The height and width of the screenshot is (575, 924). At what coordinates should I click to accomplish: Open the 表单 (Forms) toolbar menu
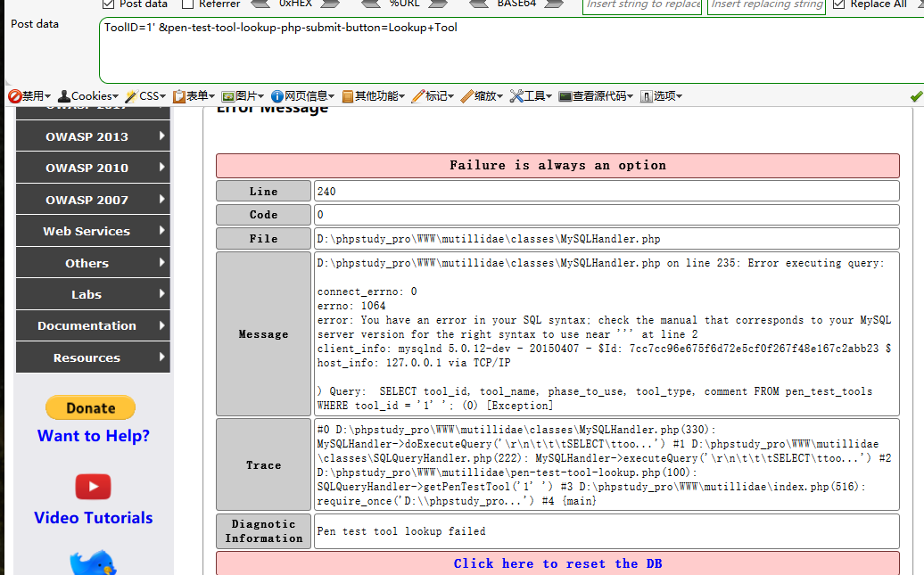click(x=194, y=96)
